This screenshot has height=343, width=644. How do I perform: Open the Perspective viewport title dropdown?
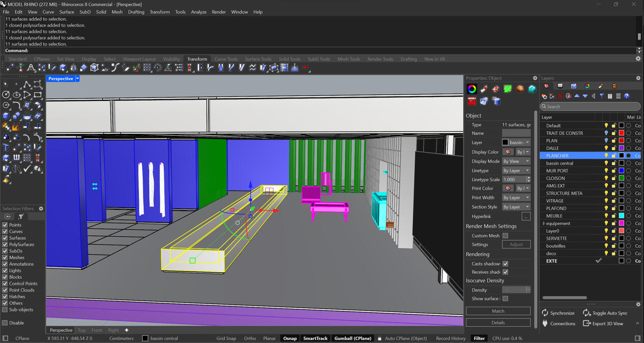77,78
